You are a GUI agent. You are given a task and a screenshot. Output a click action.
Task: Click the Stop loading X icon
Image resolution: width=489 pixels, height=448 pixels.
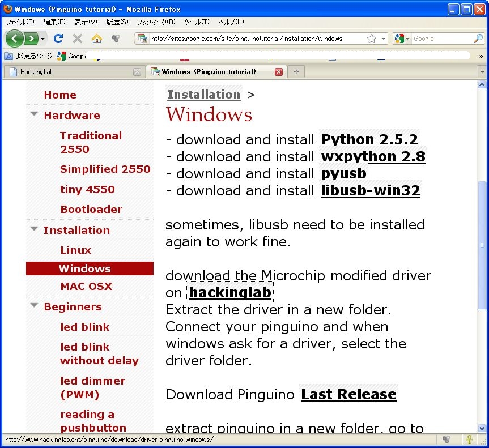77,39
